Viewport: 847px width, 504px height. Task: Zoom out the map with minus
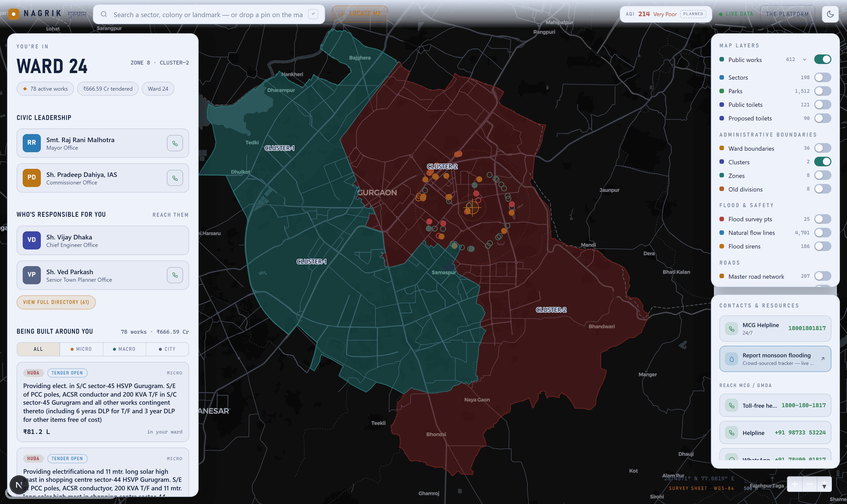(809, 484)
